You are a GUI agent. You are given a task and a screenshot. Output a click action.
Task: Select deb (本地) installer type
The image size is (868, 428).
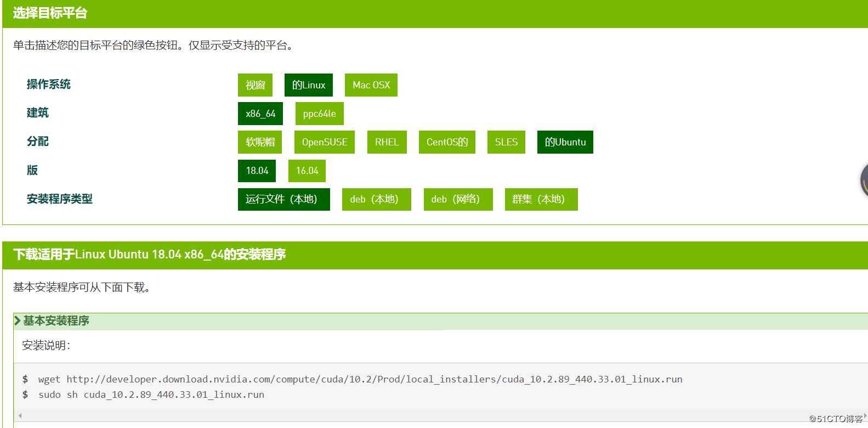pos(377,199)
